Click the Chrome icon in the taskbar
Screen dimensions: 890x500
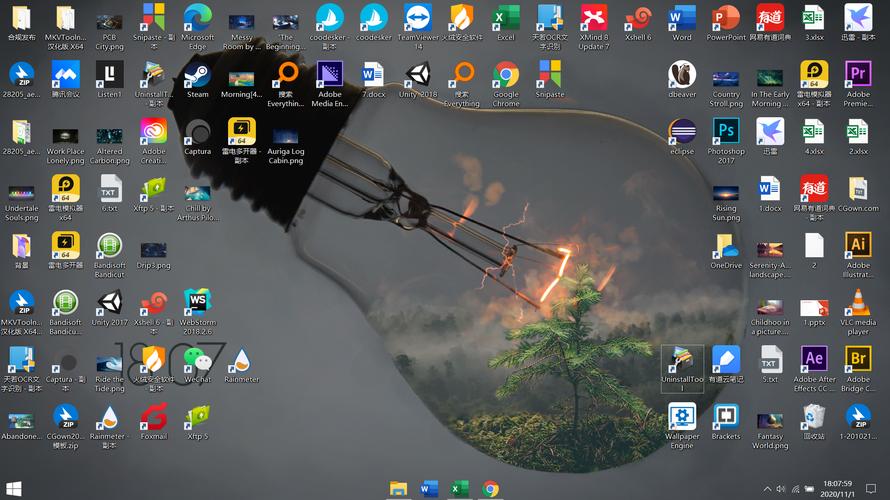pos(491,489)
